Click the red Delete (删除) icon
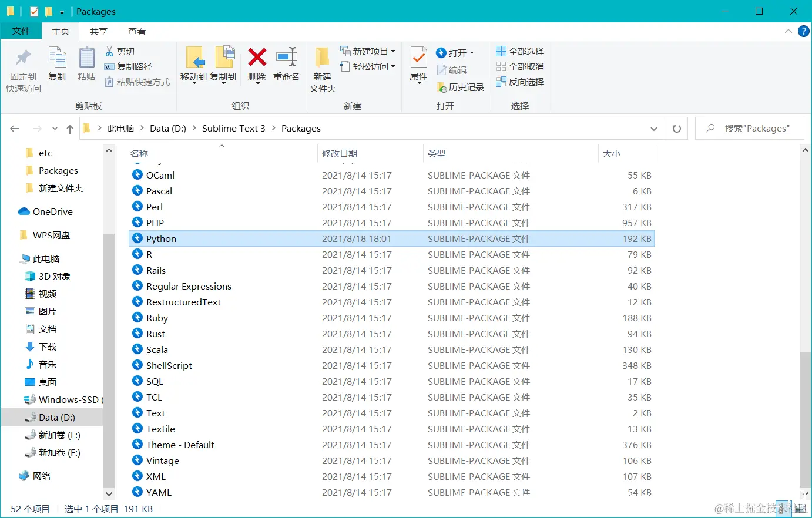The width and height of the screenshot is (812, 518). pos(257,58)
